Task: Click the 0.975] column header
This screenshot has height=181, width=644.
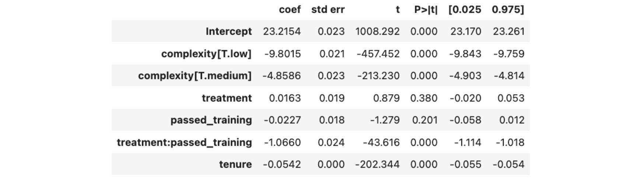Action: pos(508,10)
